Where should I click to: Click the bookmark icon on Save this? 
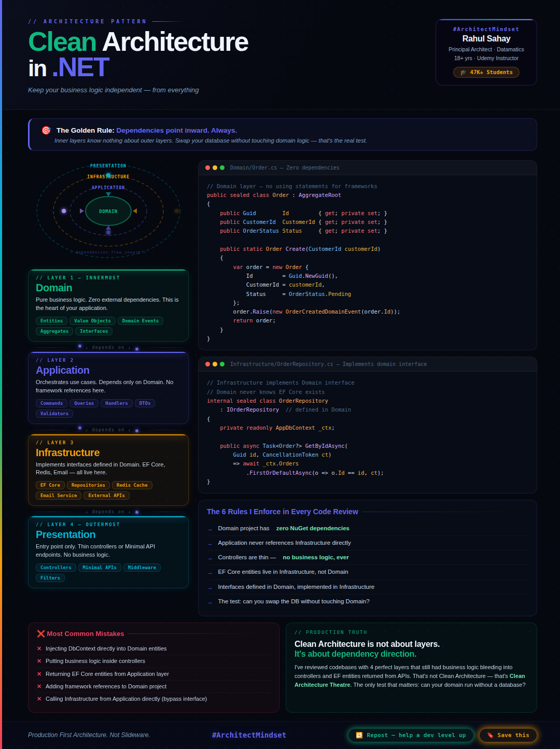tap(490, 735)
